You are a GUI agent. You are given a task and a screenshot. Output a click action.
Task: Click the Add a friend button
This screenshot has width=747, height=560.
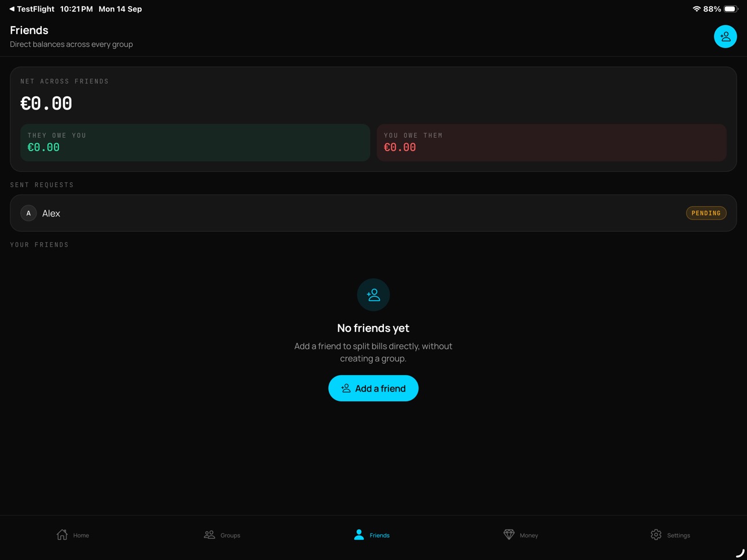click(x=373, y=389)
